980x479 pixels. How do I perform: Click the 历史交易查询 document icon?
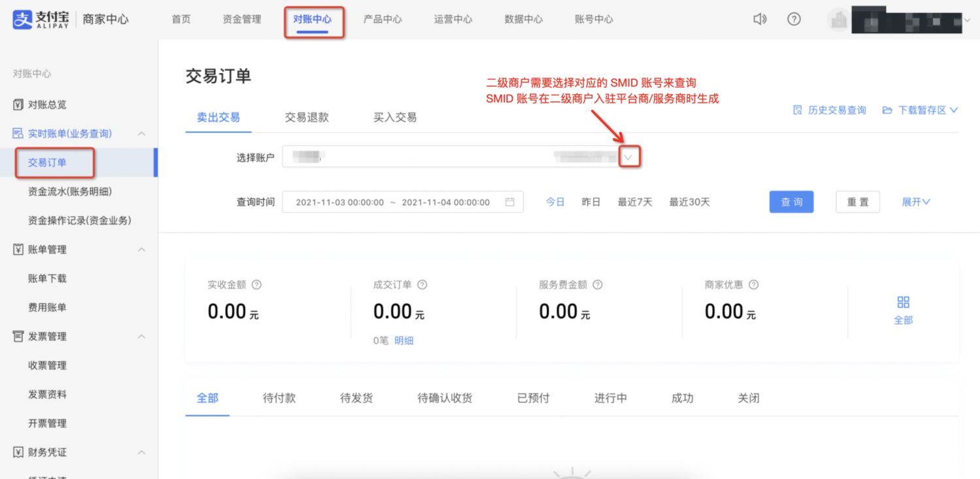[x=797, y=110]
